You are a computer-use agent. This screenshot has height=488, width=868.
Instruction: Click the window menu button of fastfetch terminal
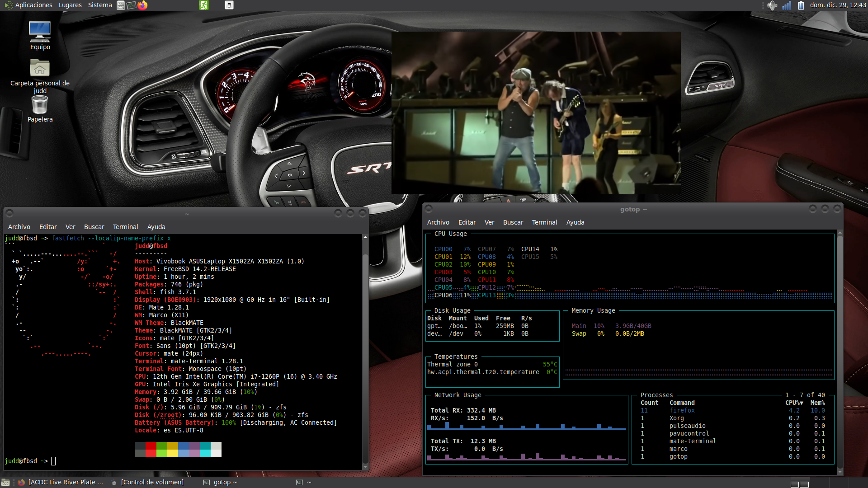[10, 213]
